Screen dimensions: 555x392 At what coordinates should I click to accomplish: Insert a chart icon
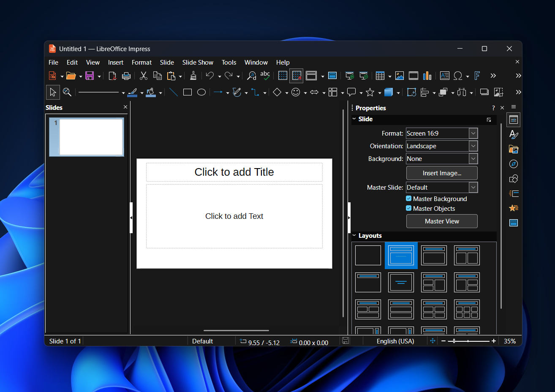click(x=427, y=76)
